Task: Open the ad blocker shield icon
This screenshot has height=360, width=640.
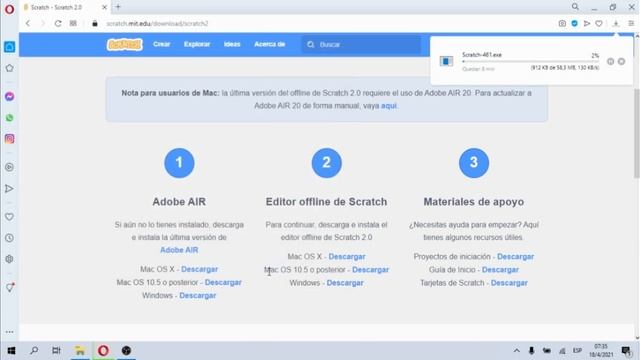Action: 574,24
